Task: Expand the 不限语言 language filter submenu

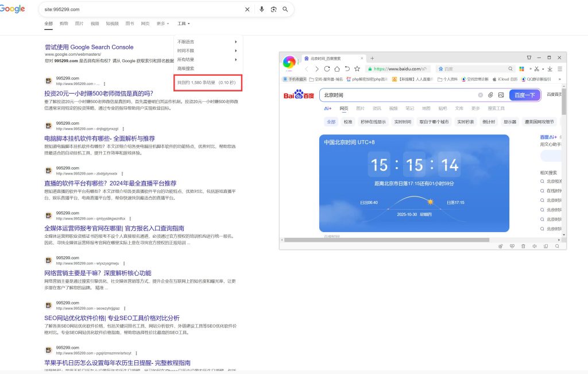Action: [207, 42]
